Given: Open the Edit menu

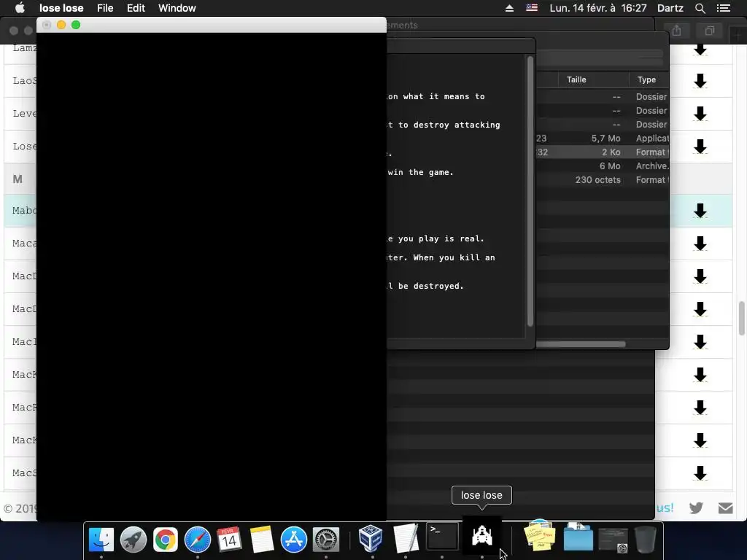Looking at the screenshot, I should click(136, 8).
